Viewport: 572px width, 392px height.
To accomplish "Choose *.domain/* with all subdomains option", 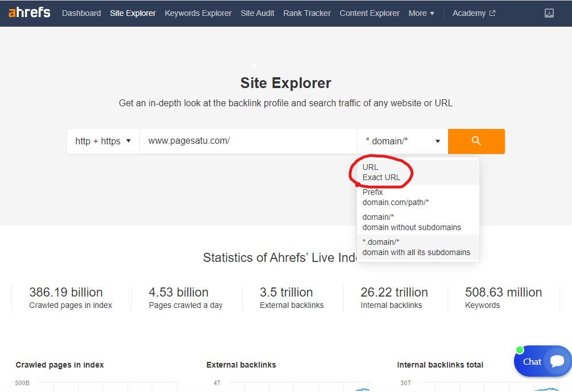I will click(x=418, y=247).
